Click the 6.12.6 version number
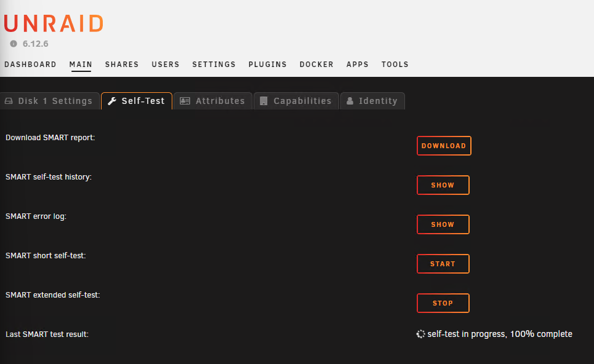Image resolution: width=594 pixels, height=364 pixels. [x=36, y=44]
